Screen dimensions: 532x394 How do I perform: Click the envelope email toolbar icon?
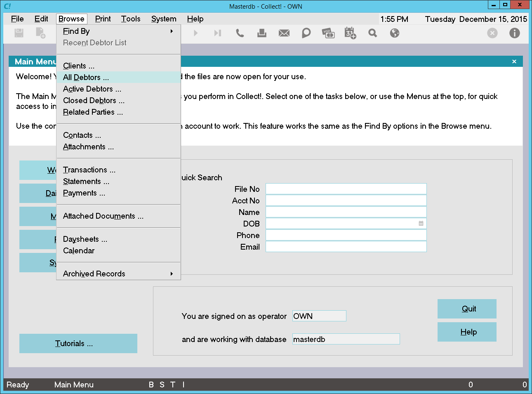(x=284, y=33)
